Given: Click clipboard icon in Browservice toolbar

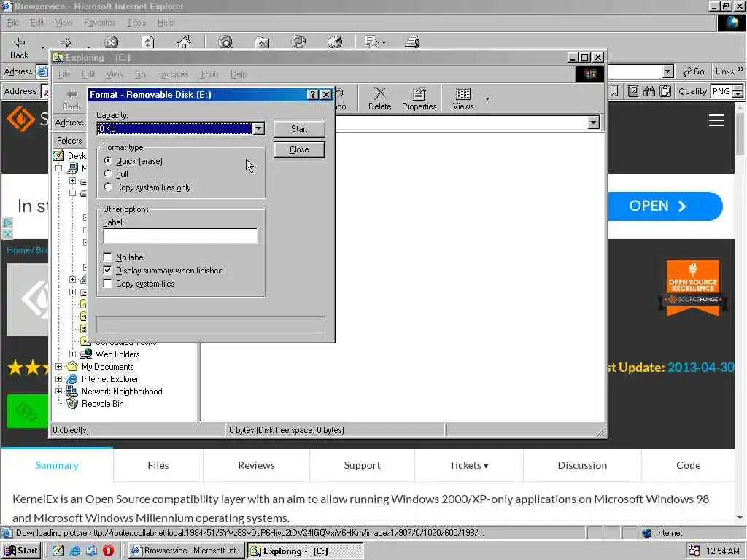Looking at the screenshot, I should (665, 91).
